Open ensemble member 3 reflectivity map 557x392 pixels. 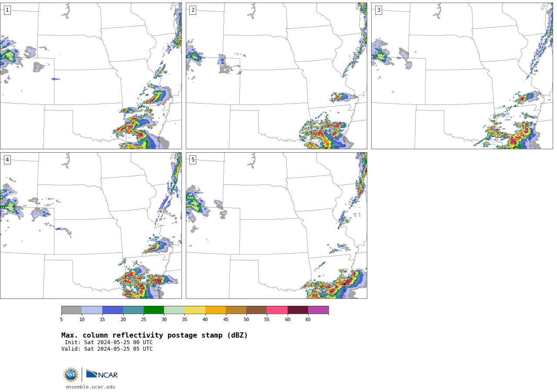point(462,76)
